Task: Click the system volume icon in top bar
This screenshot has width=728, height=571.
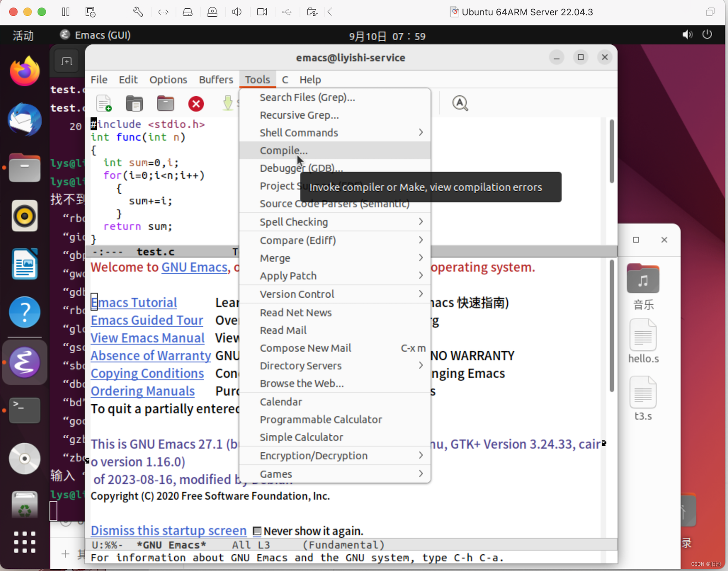Action: [x=687, y=35]
